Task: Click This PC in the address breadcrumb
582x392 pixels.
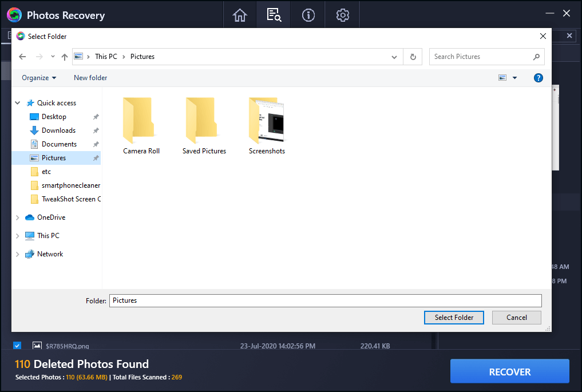Action: pyautogui.click(x=106, y=57)
